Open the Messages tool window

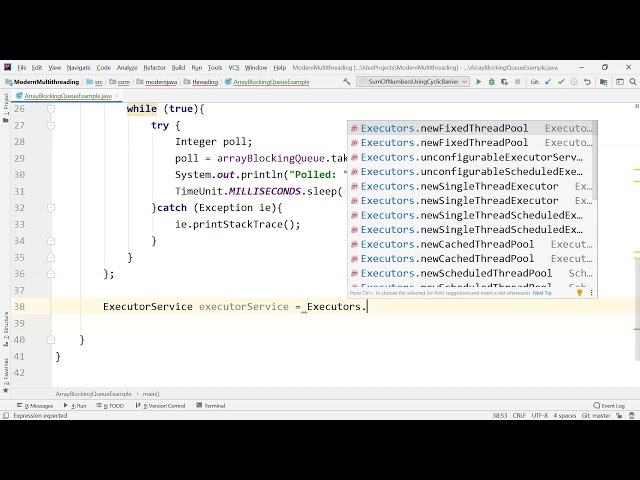click(x=35, y=406)
